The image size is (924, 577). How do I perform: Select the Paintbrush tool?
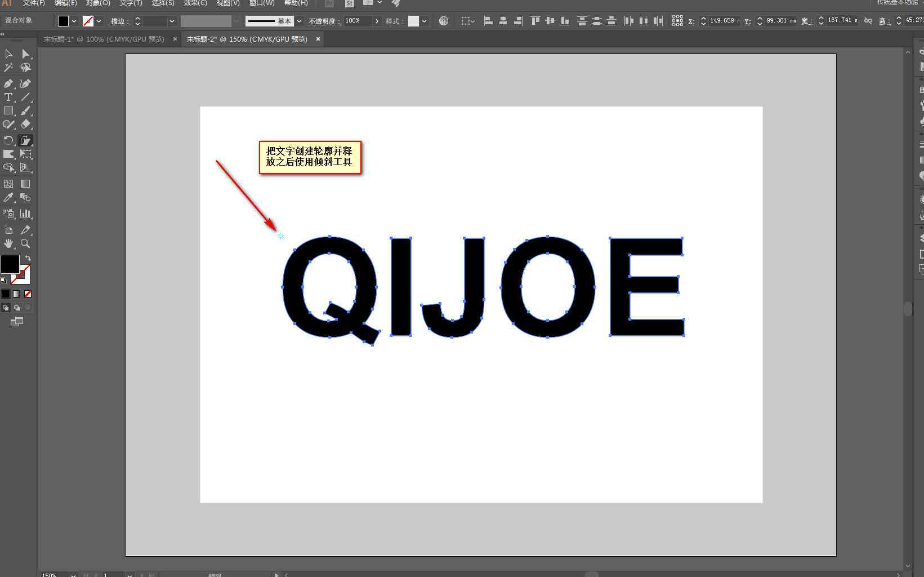tap(25, 111)
